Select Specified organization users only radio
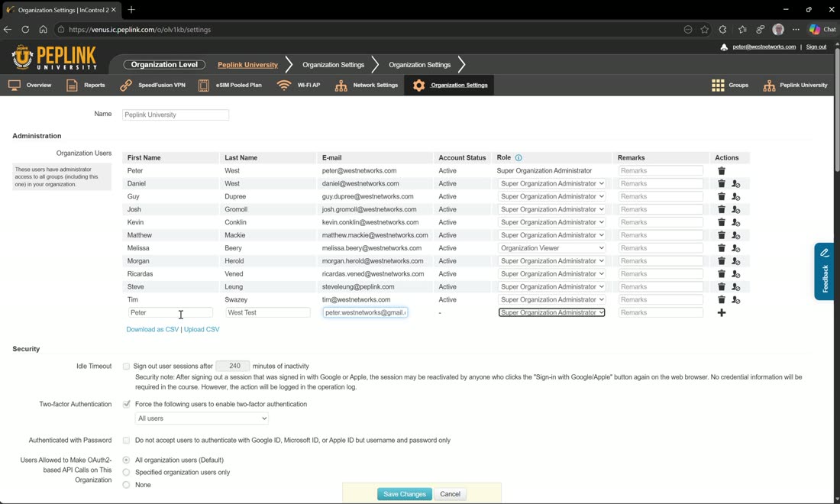Image resolution: width=840 pixels, height=504 pixels. point(126,473)
